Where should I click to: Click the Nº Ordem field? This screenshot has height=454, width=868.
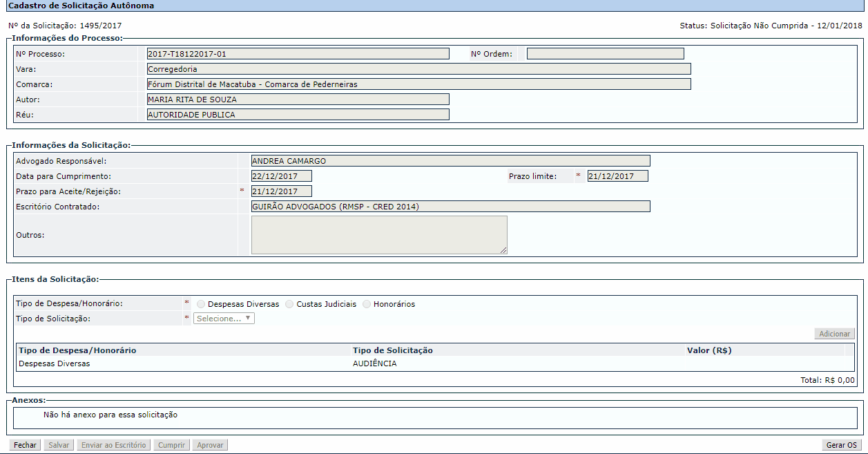coord(605,54)
